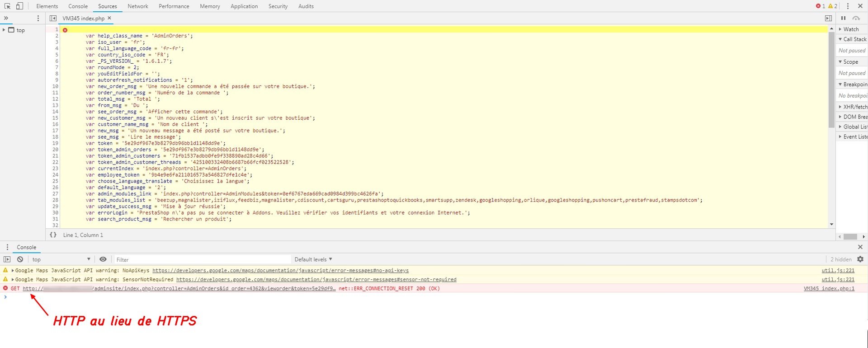Select the Console drawer tab

[x=26, y=247]
